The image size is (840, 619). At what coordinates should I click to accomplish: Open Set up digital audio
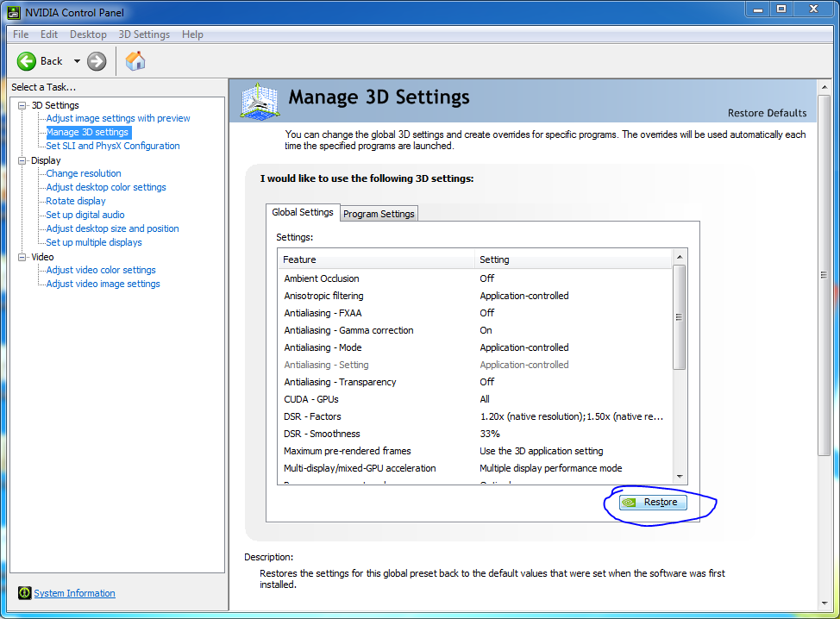coord(85,215)
